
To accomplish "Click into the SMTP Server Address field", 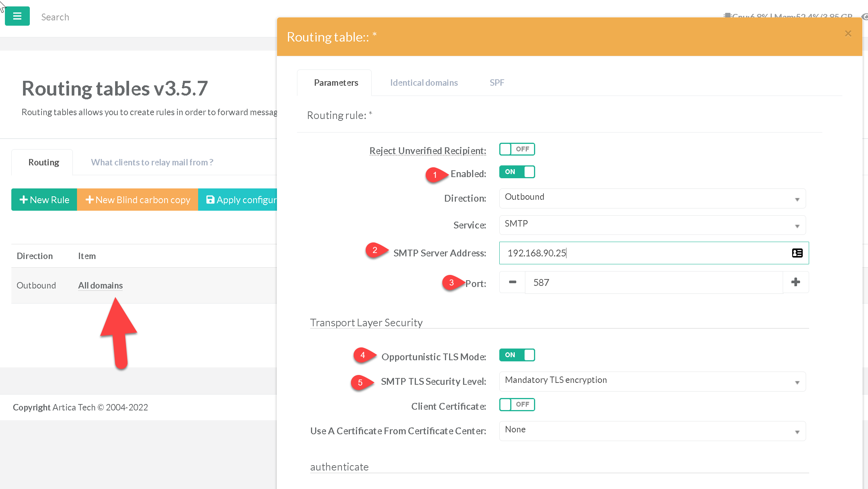I will coord(642,253).
